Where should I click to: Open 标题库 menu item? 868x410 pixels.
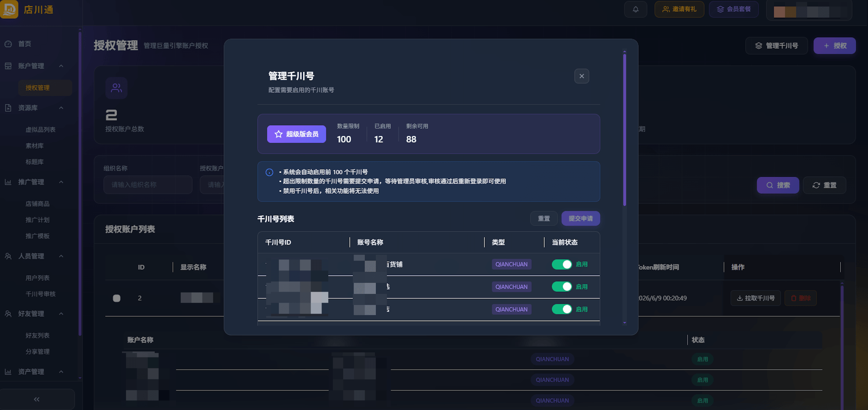point(34,162)
